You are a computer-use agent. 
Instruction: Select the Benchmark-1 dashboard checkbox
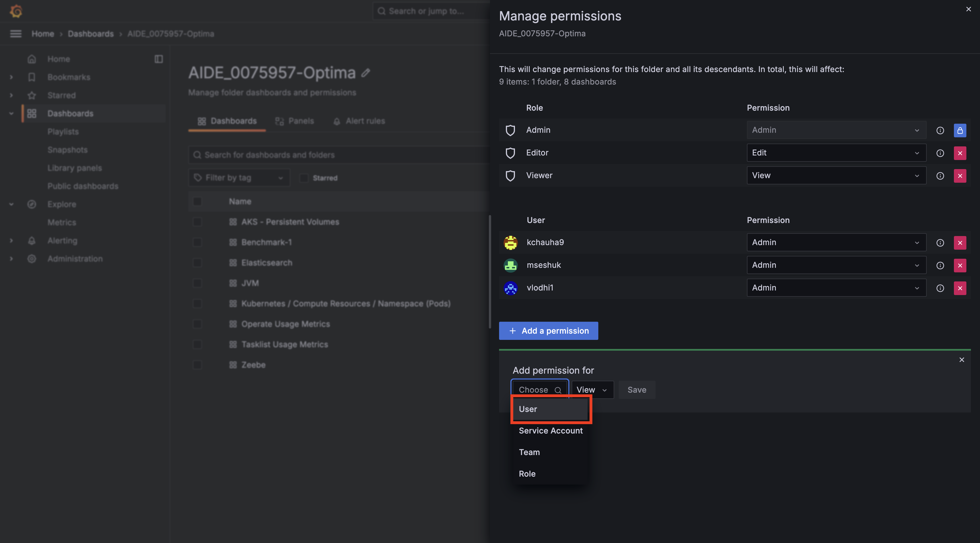point(197,242)
